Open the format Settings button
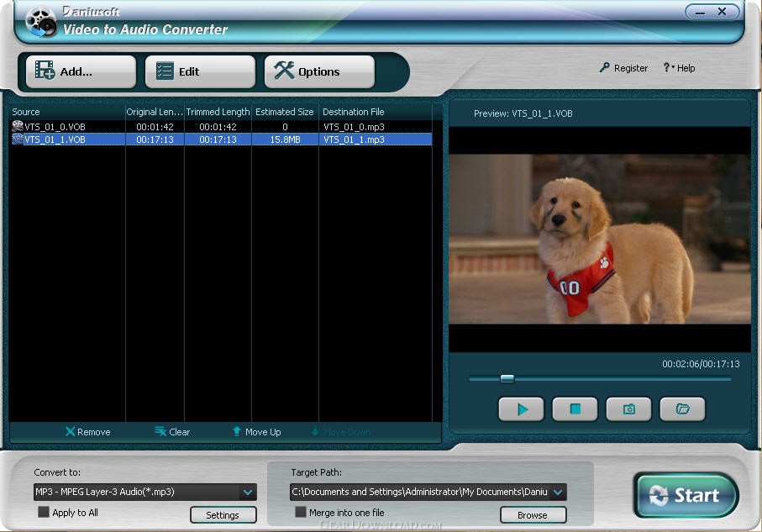 pyautogui.click(x=223, y=515)
